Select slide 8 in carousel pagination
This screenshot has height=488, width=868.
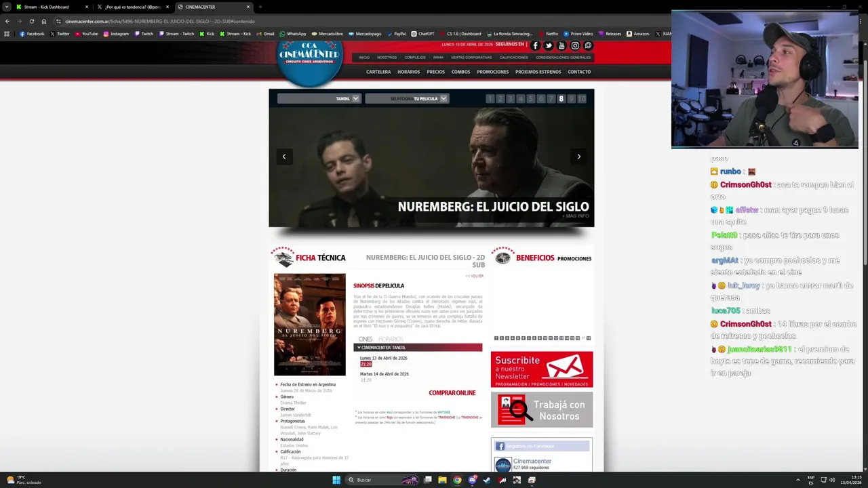[561, 99]
